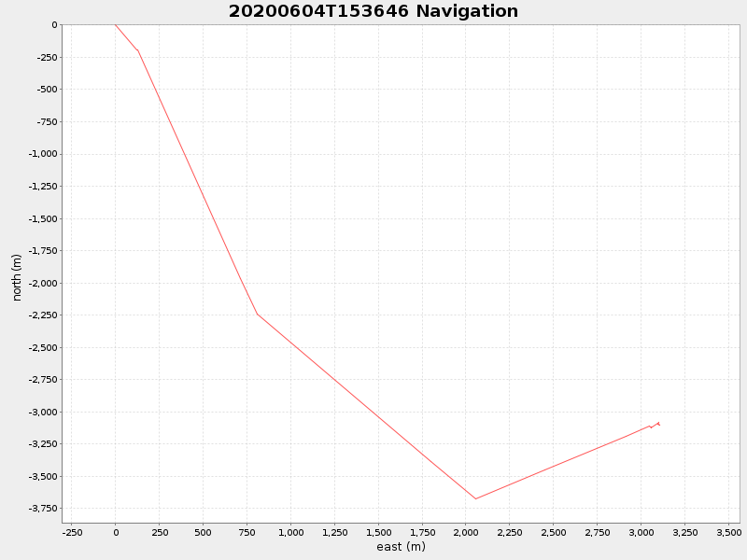Click the -1,500 tick on north axis
This screenshot has height=560, width=747.
tap(43, 218)
